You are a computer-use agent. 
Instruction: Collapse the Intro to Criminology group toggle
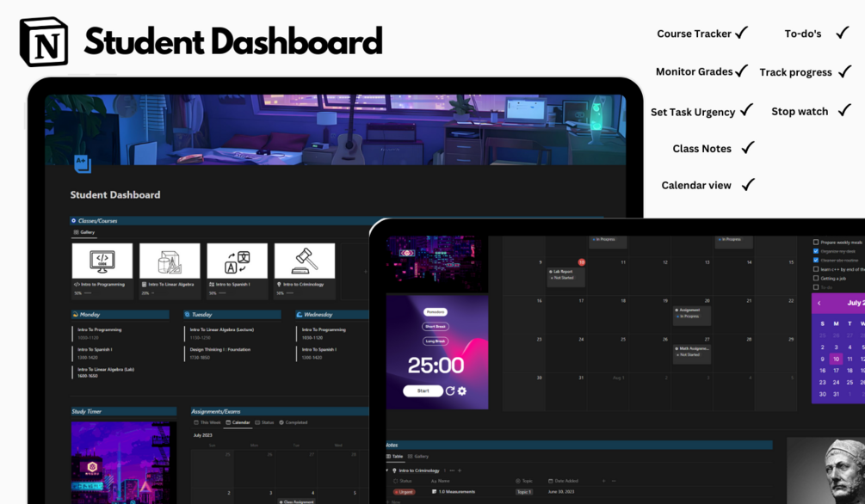click(387, 471)
